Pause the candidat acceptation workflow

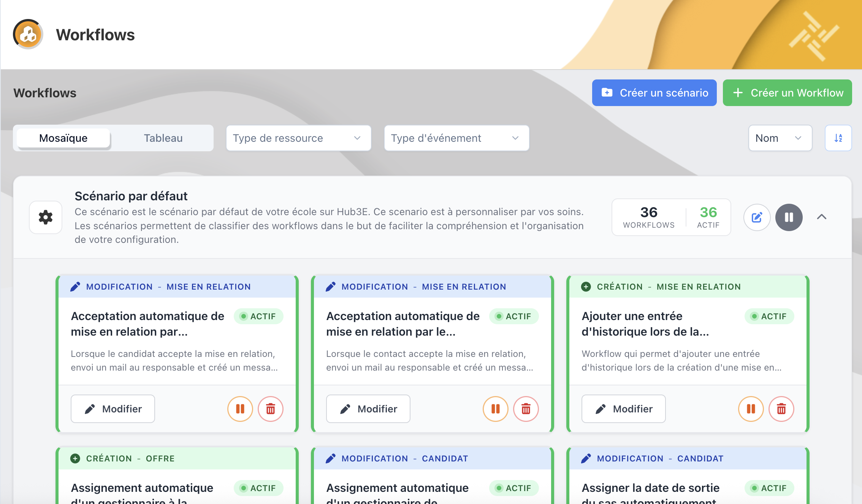click(240, 409)
